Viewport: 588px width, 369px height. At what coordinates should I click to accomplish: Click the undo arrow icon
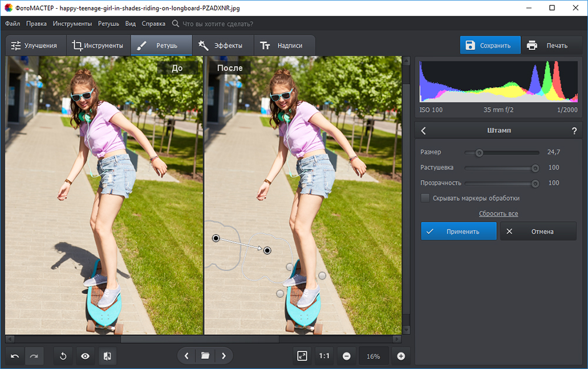point(15,356)
